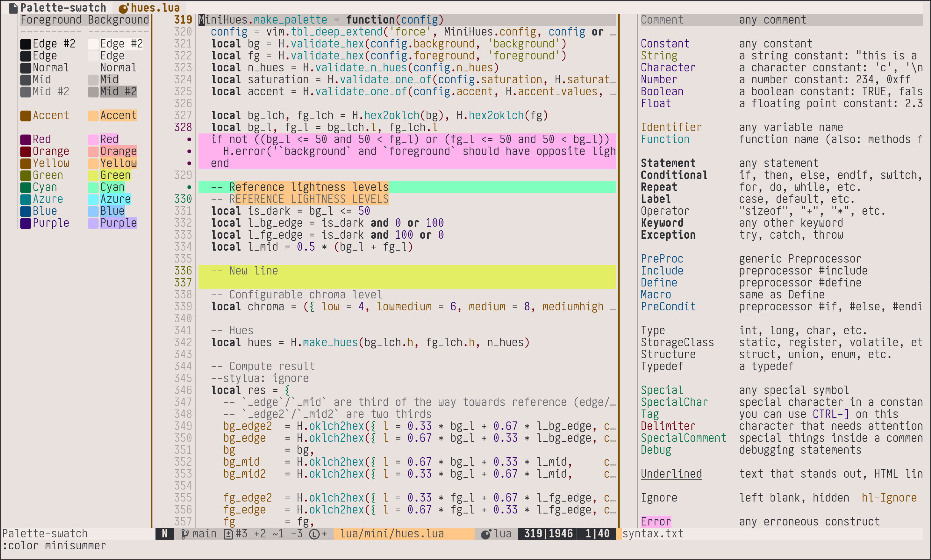This screenshot has height=560, width=931.
Task: Click the 319|1946 line position indicator
Action: 548,534
